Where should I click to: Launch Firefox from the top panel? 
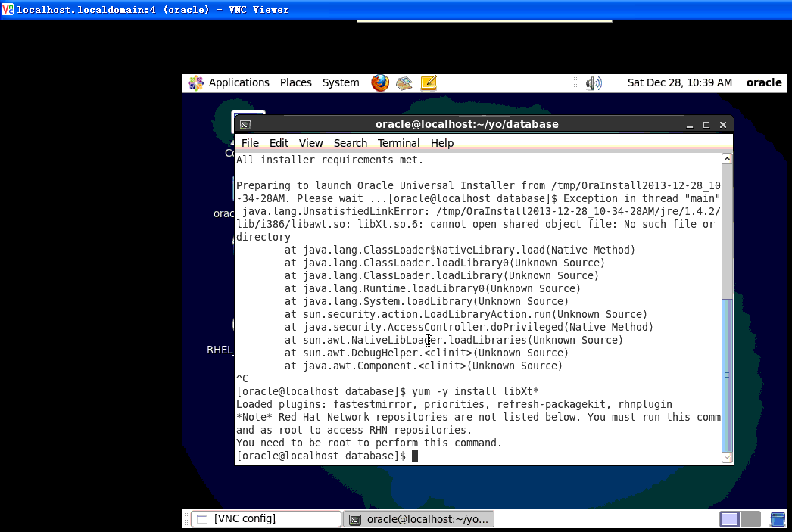pyautogui.click(x=380, y=82)
